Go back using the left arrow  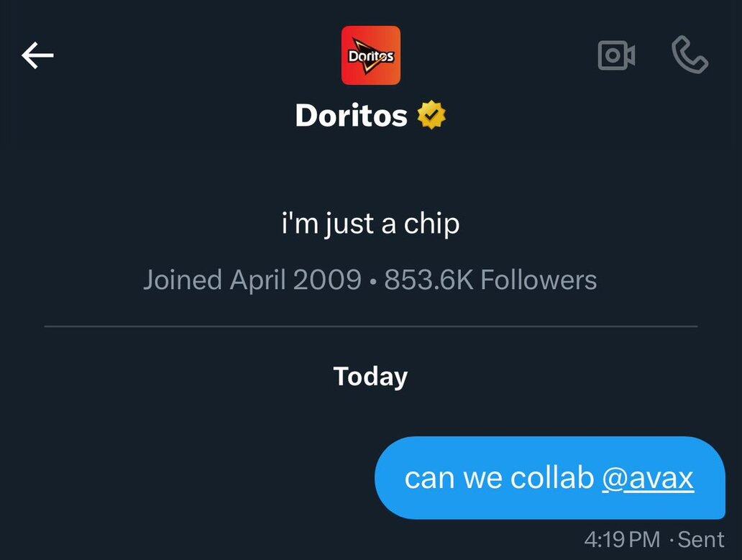[37, 55]
